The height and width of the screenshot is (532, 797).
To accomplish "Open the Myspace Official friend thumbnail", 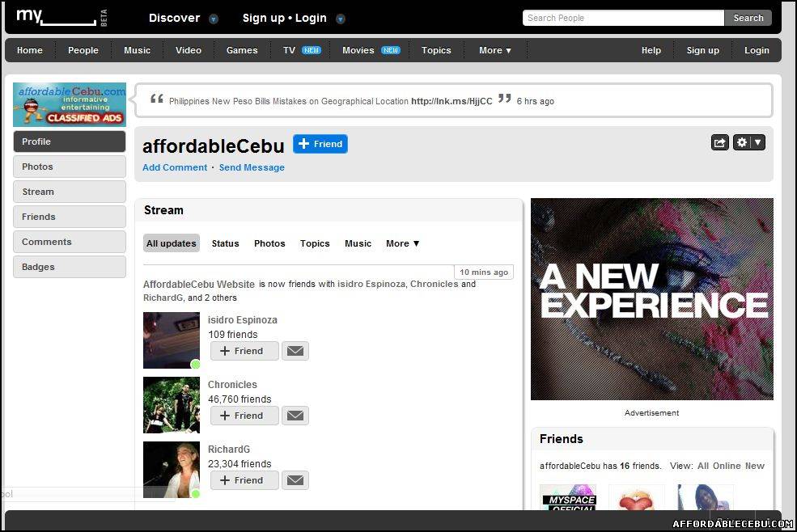I will [568, 497].
